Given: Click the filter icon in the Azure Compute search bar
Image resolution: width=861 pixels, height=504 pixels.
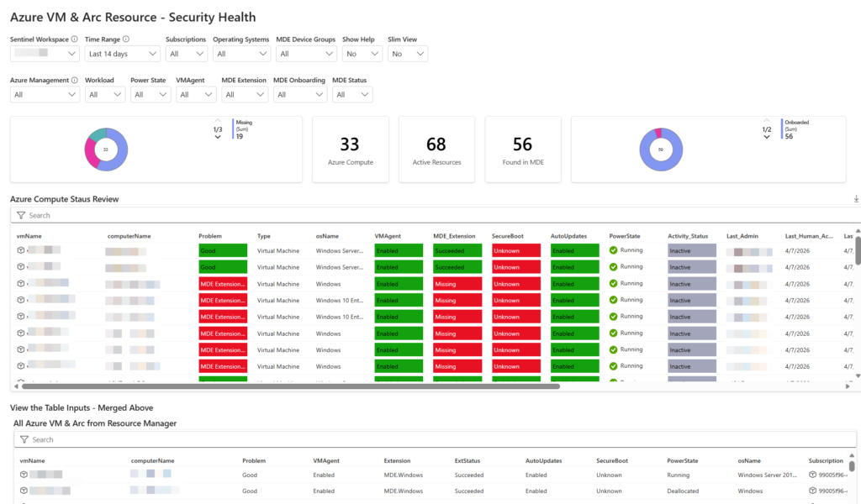Looking at the screenshot, I should pyautogui.click(x=21, y=216).
